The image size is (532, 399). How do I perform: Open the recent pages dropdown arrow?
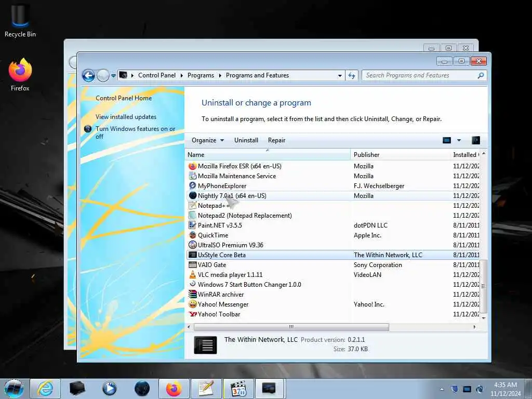point(113,76)
